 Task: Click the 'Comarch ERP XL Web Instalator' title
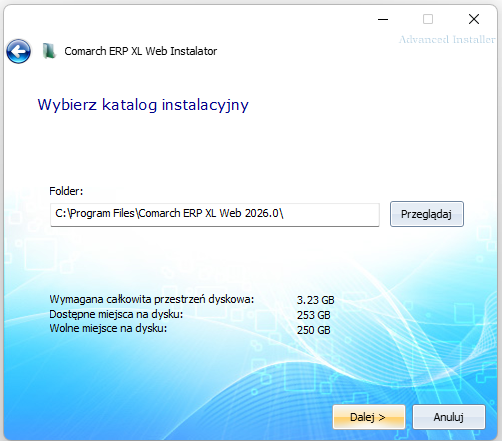pos(141,51)
